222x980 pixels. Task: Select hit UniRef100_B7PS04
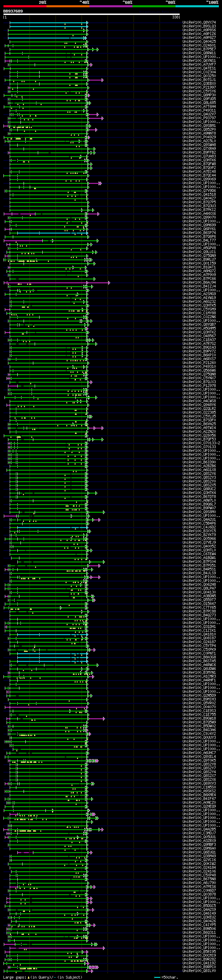(199, 562)
